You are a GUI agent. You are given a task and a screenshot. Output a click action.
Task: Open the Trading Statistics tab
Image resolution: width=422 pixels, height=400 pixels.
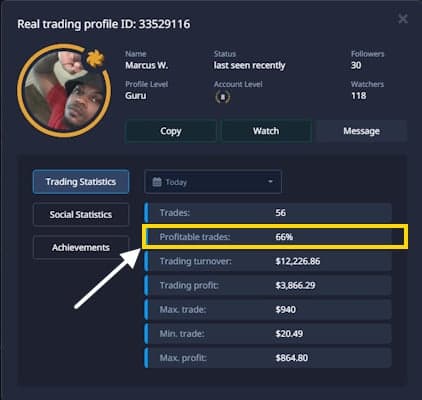(x=81, y=182)
